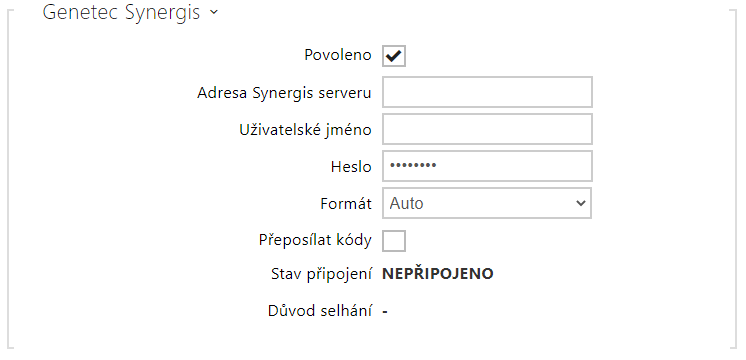Viewport: 746px width, 360px height.
Task: Click the dash value beside Důvod selhání
Action: pyautogui.click(x=385, y=312)
